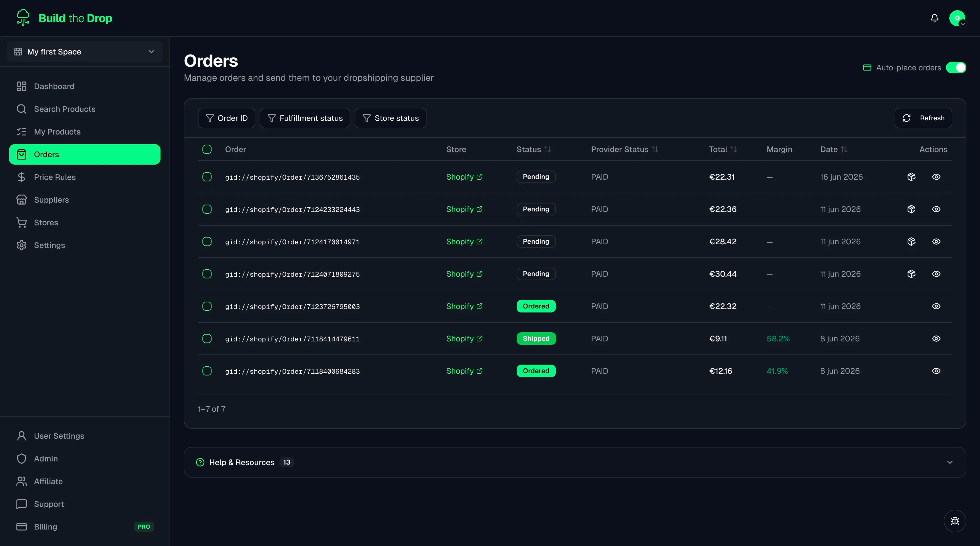Image resolution: width=980 pixels, height=546 pixels.
Task: Click the PRO badge next to Billing
Action: pos(144,527)
